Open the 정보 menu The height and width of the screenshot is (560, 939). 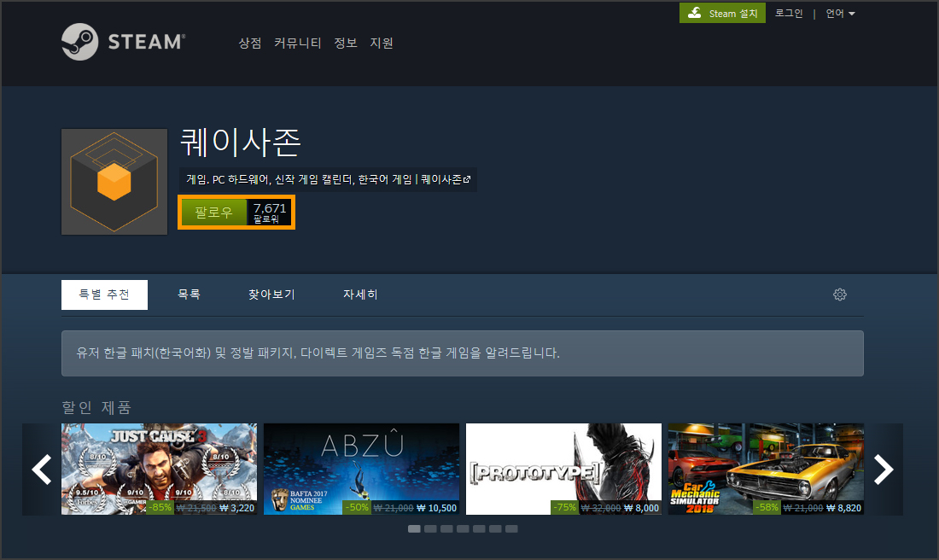point(346,44)
